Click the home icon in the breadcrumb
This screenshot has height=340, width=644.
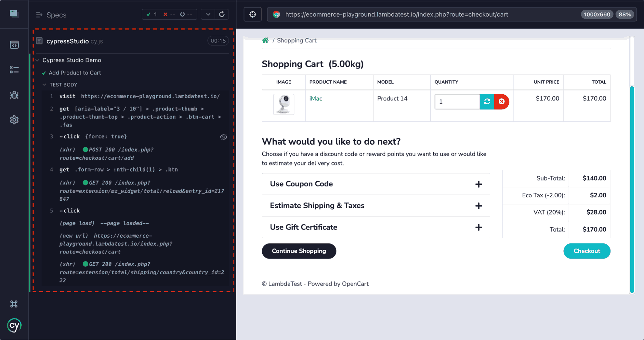click(x=265, y=40)
